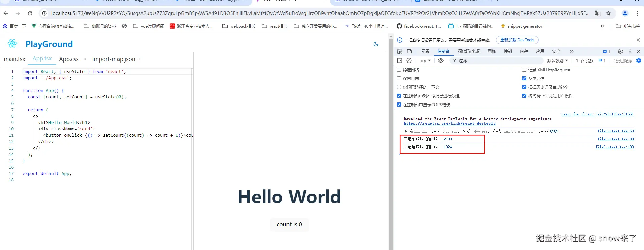Screen dimensions: 644x250
Task: Show more bookmarks with overflow chevron
Action: pyautogui.click(x=602, y=26)
